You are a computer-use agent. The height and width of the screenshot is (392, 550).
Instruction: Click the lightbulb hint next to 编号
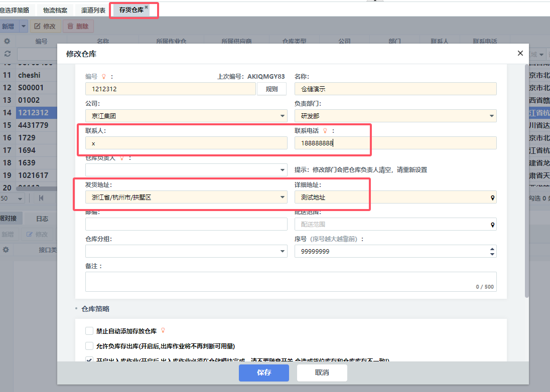click(x=104, y=77)
